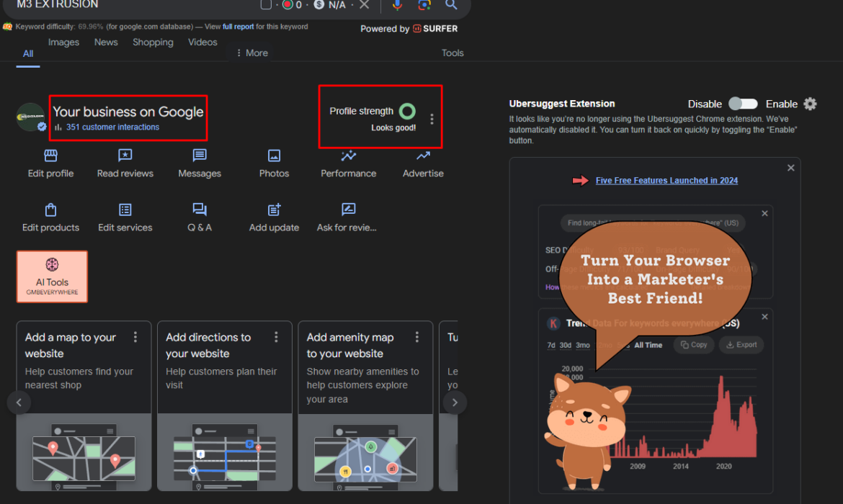Image resolution: width=843 pixels, height=504 pixels.
Task: Close the Trend Data widget
Action: (764, 317)
